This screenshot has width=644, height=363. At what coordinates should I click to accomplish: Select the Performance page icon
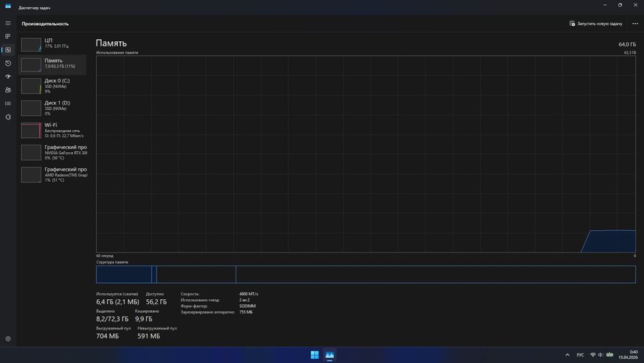coord(8,50)
